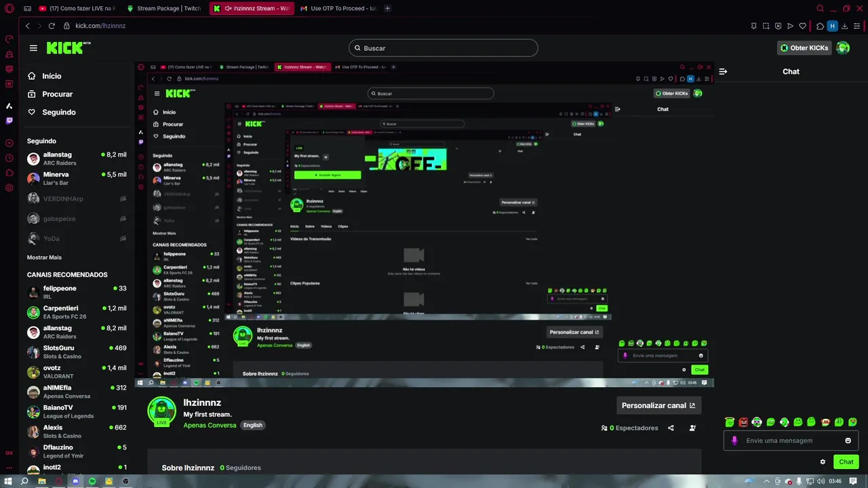Click moderators icon beside share
The image size is (868, 488).
pos(692,428)
